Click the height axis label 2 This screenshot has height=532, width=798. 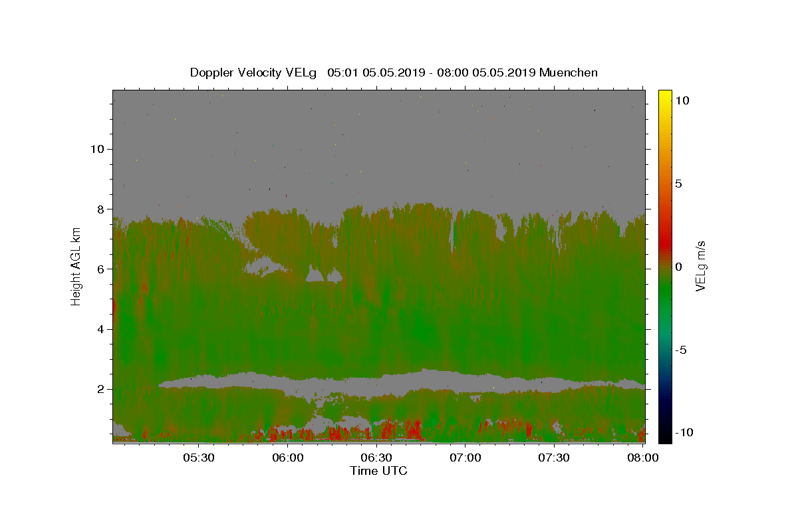100,389
